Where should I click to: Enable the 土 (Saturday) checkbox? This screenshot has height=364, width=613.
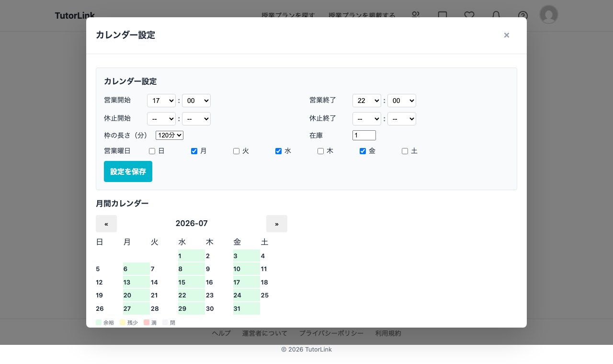click(405, 151)
